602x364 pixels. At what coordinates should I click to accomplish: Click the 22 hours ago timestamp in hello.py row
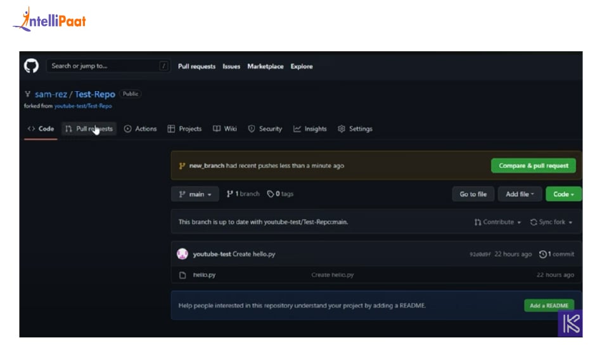555,275
